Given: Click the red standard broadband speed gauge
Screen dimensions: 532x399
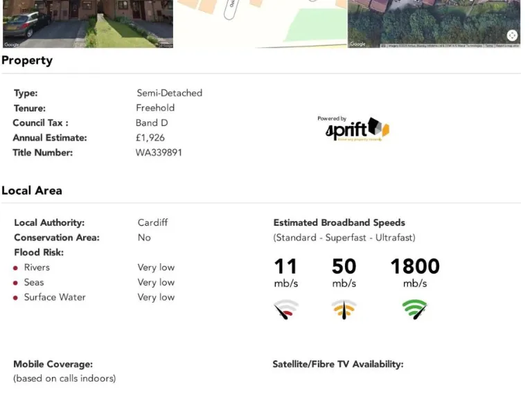Looking at the screenshot, I should pyautogui.click(x=286, y=309).
